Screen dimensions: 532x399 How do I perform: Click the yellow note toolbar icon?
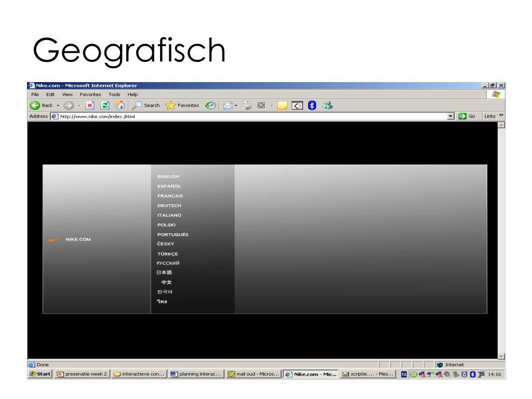pos(282,105)
